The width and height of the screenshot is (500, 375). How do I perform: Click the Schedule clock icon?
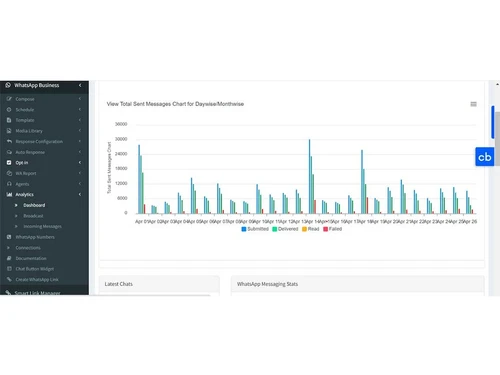9,110
